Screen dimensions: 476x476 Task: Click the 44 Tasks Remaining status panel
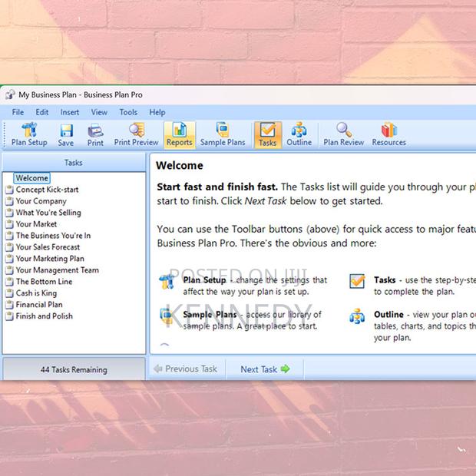pos(74,369)
